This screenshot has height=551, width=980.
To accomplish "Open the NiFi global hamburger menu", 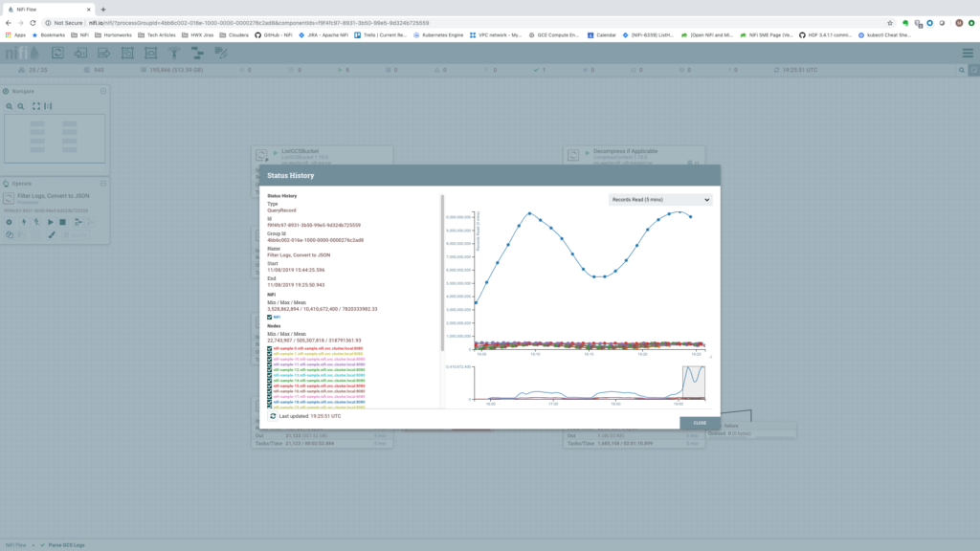I will [x=968, y=53].
